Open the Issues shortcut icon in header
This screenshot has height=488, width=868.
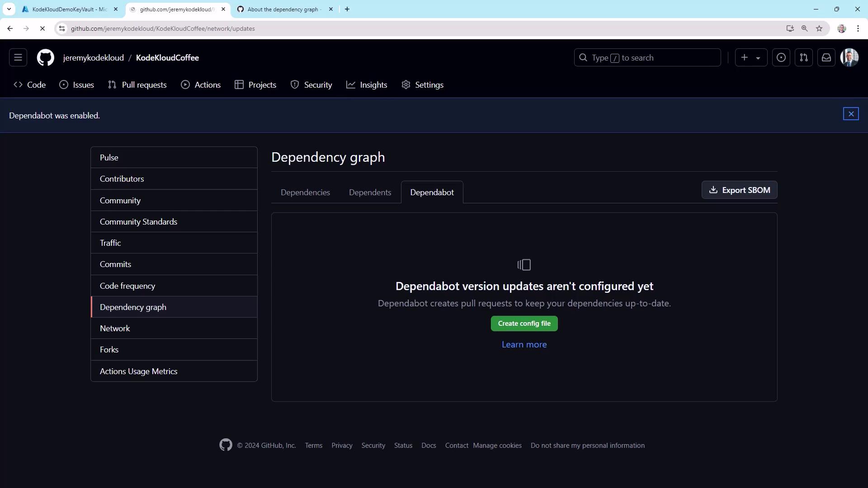click(x=781, y=57)
